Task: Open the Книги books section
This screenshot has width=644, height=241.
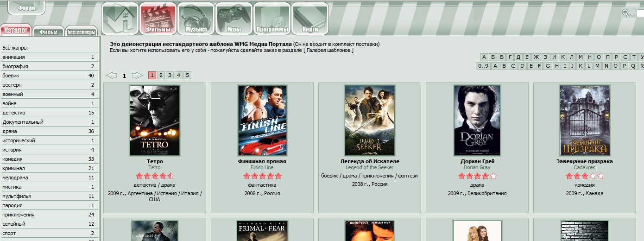Action: click(310, 19)
